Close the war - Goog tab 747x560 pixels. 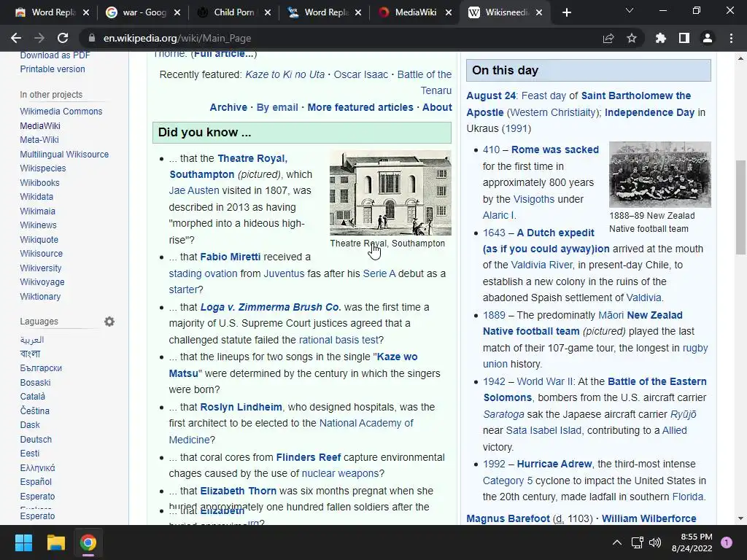click(177, 12)
